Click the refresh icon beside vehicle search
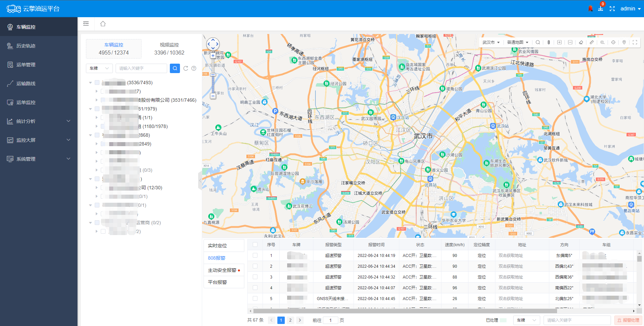Screen dimensions: 644x326 tap(186, 68)
